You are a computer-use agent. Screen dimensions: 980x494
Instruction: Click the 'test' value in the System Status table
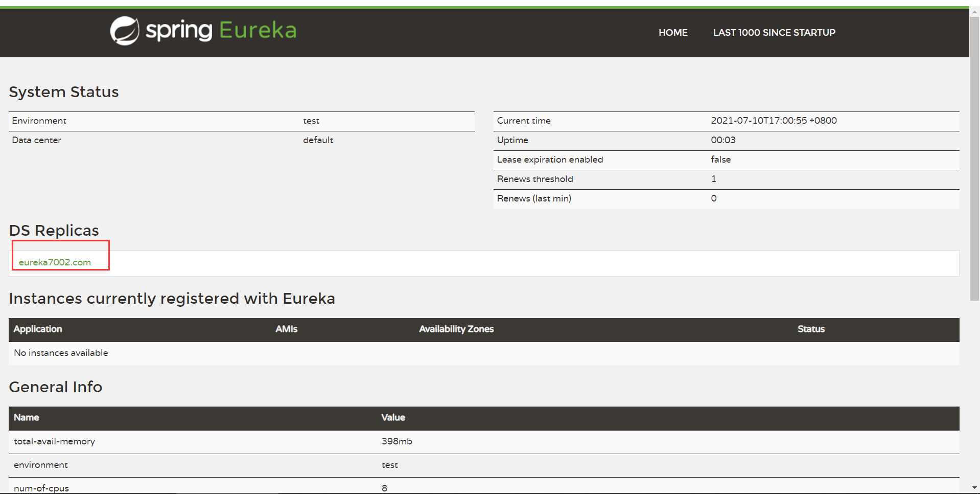pyautogui.click(x=311, y=121)
